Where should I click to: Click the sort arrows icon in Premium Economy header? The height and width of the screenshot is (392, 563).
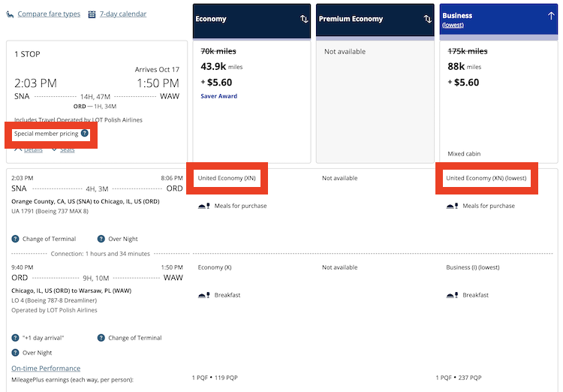(x=427, y=19)
